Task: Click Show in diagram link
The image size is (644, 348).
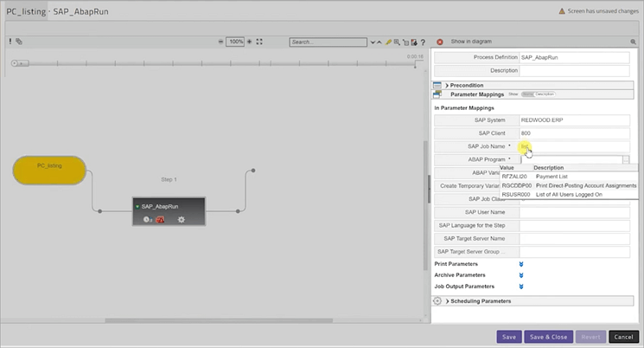Action: pyautogui.click(x=471, y=42)
